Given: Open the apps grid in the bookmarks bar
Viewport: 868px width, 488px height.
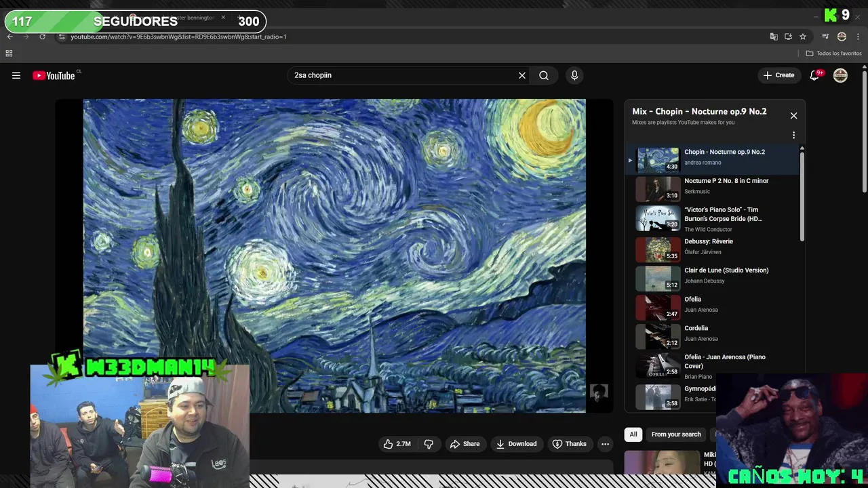Looking at the screenshot, I should 9,54.
